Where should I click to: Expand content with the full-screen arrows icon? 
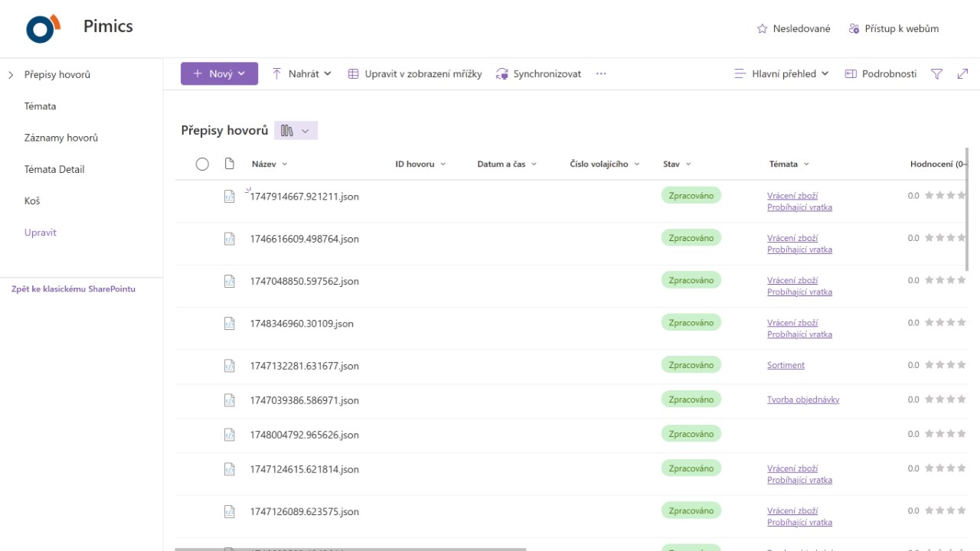coord(962,74)
